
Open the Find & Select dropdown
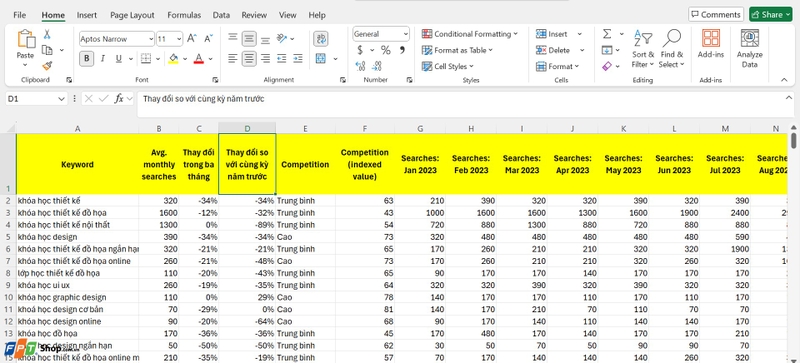click(x=671, y=49)
